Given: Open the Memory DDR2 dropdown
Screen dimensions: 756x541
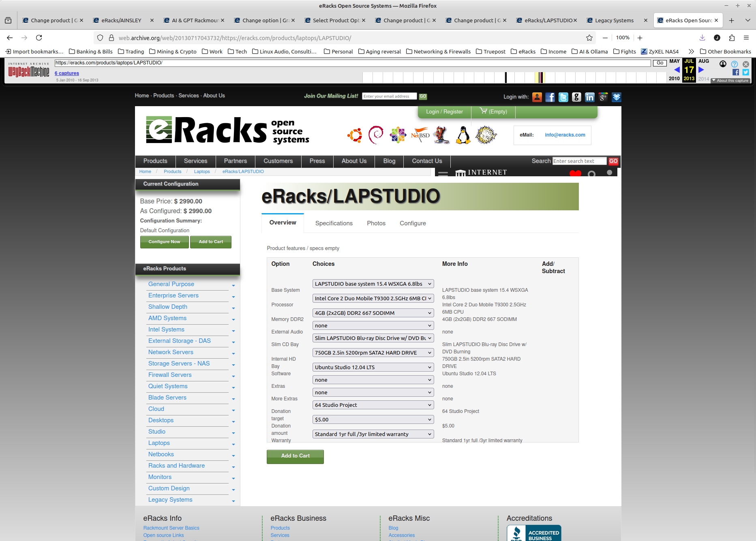Looking at the screenshot, I should tap(373, 313).
